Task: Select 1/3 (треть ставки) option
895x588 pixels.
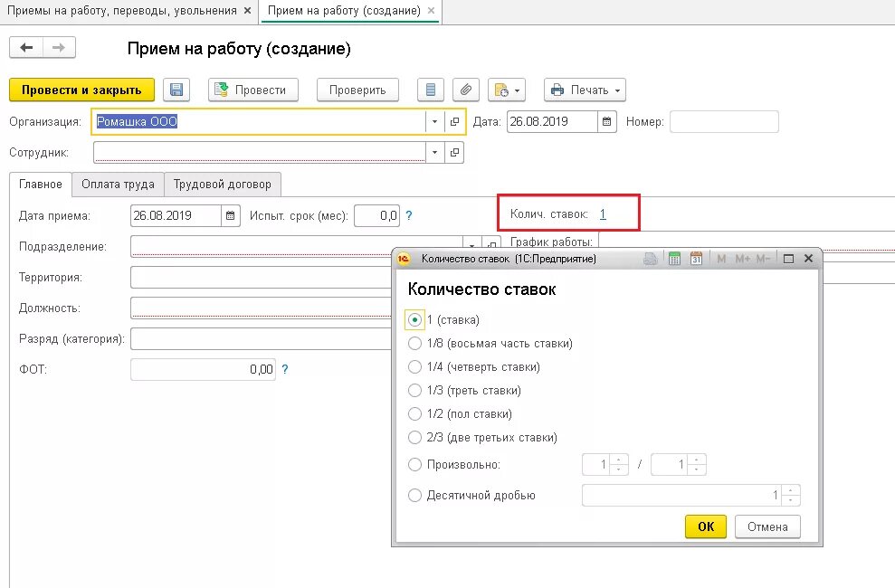Action: tap(415, 391)
